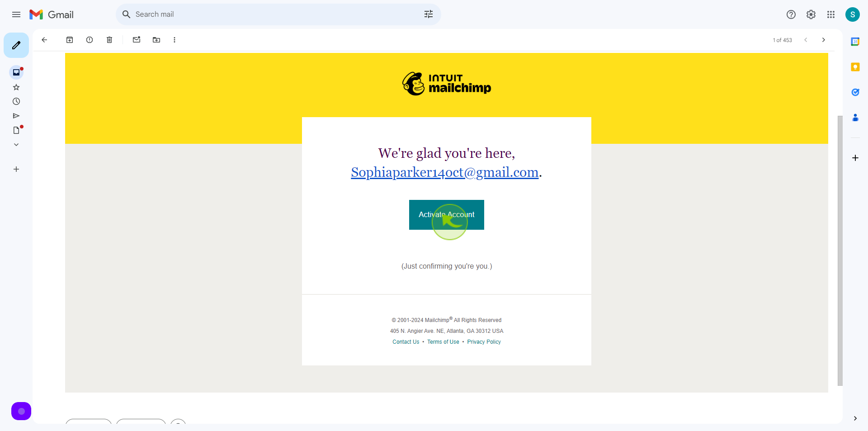Screen dimensions: 868x431
Task: Click the vertical scrollbar of email
Action: click(x=840, y=251)
